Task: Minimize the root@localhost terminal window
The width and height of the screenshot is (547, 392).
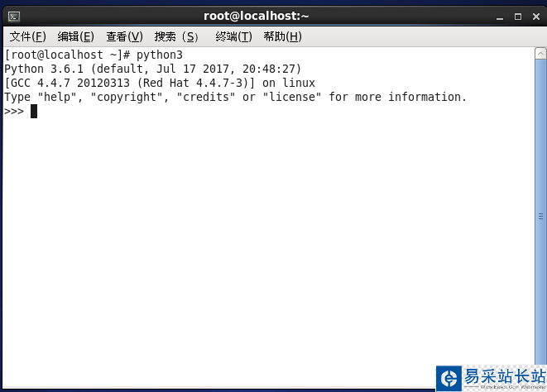Action: click(500, 17)
